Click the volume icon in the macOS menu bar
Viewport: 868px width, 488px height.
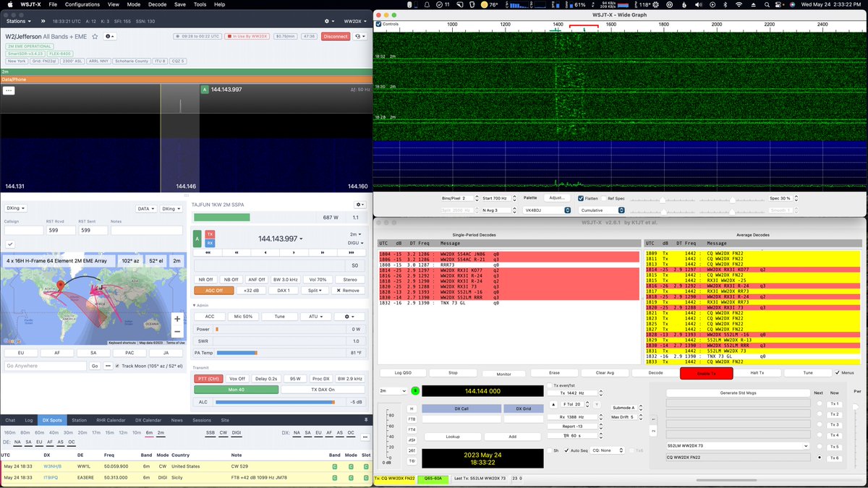pyautogui.click(x=699, y=4)
